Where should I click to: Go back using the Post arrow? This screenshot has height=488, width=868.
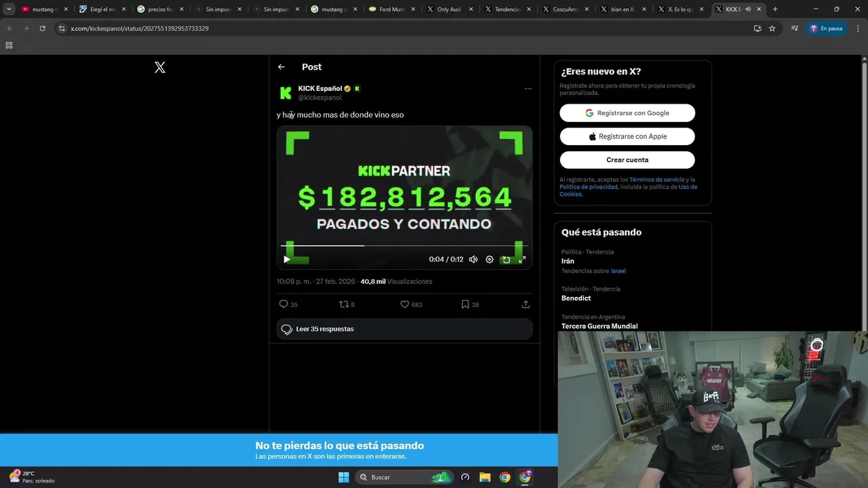point(281,67)
